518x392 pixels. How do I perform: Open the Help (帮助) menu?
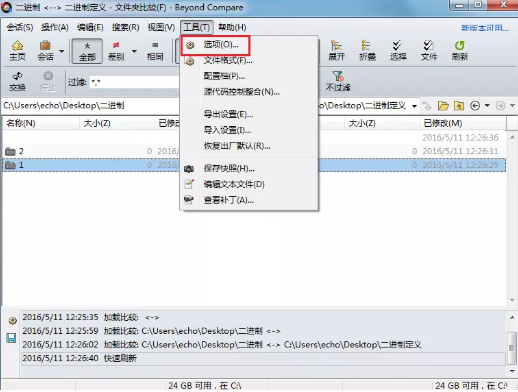click(x=232, y=27)
